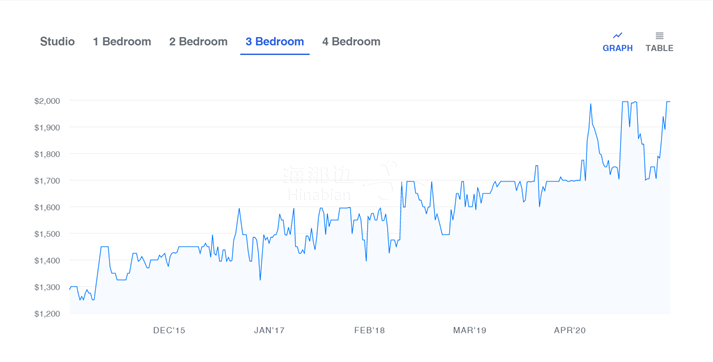The height and width of the screenshot is (362, 713).
Task: Select the GRAPH view label
Action: pyautogui.click(x=618, y=48)
